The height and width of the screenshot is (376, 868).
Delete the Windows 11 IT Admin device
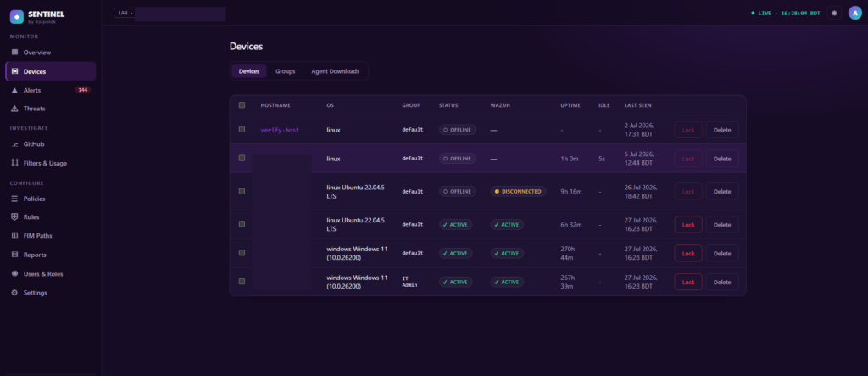pos(722,282)
